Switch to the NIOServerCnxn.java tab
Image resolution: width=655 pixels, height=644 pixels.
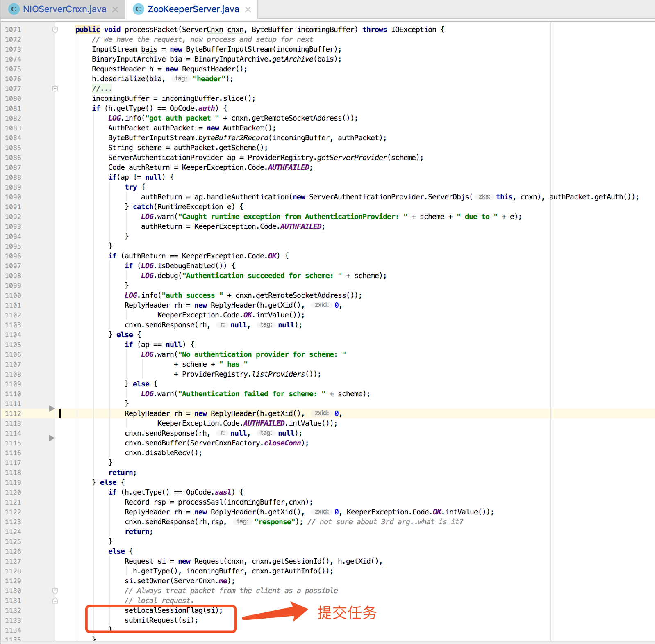[64, 9]
